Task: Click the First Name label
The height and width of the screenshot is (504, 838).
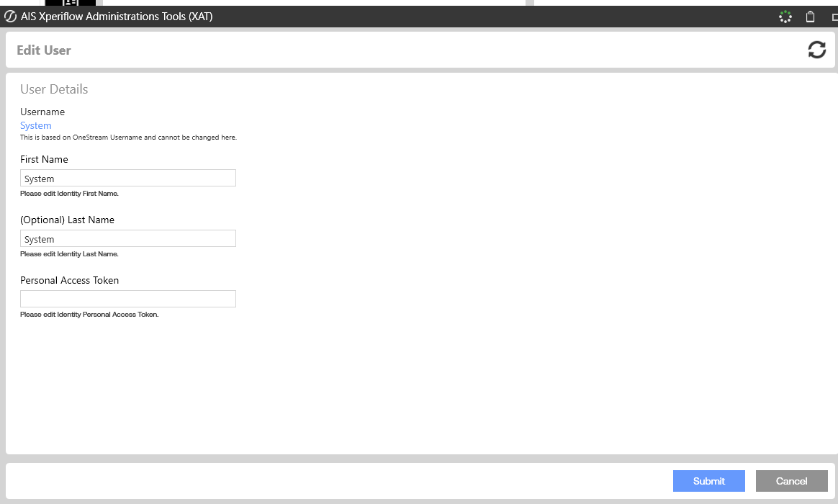Action: coord(44,160)
